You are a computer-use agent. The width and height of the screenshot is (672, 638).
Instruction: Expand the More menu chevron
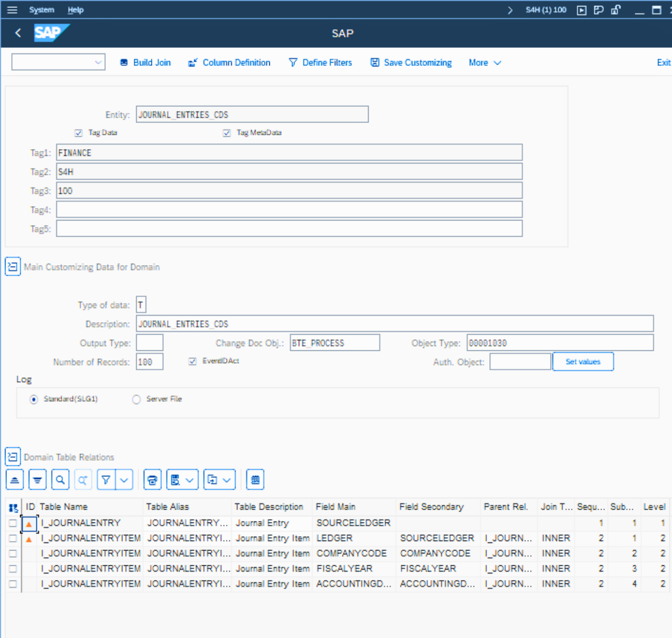tap(497, 63)
